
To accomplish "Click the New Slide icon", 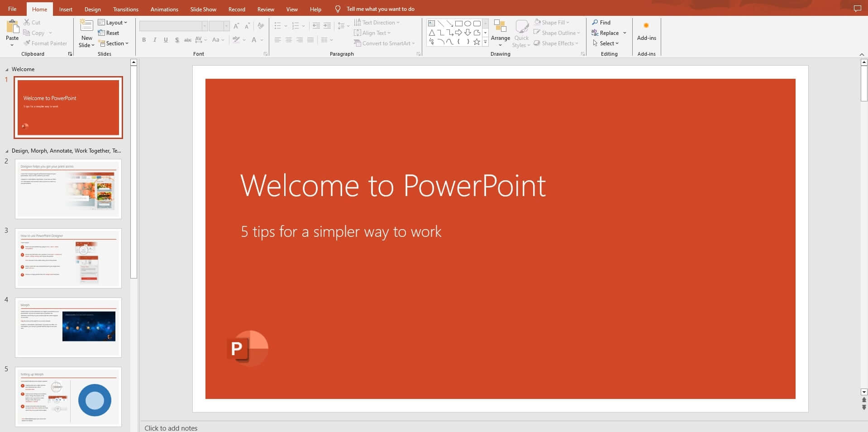I will tap(86, 26).
